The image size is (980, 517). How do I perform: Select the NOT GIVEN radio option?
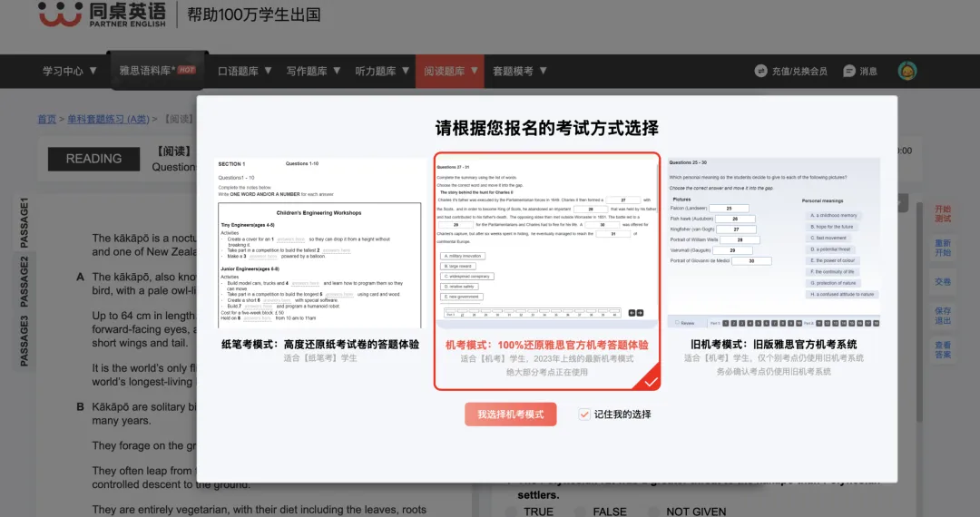tap(653, 512)
